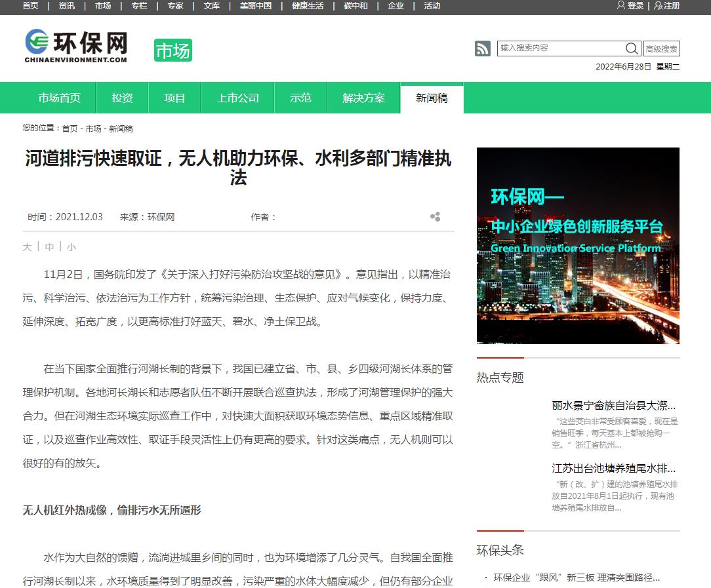
Task: Select the 新闻稿 tab
Action: point(432,98)
